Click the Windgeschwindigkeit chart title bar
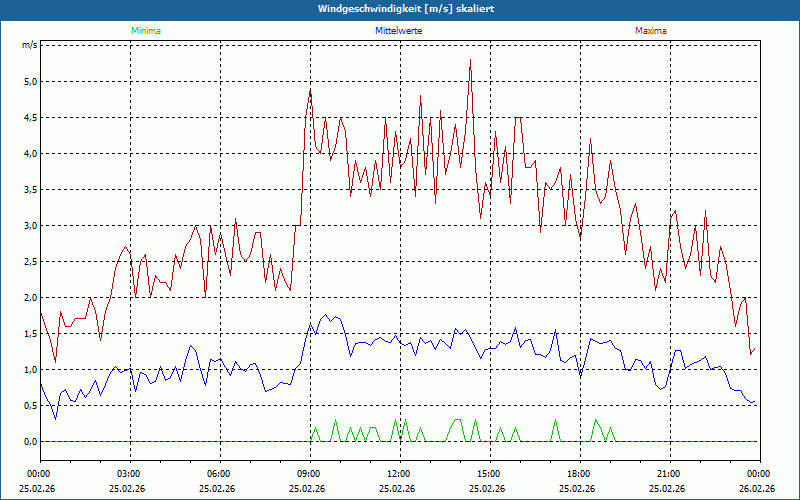Image resolution: width=800 pixels, height=500 pixels. coord(400,9)
